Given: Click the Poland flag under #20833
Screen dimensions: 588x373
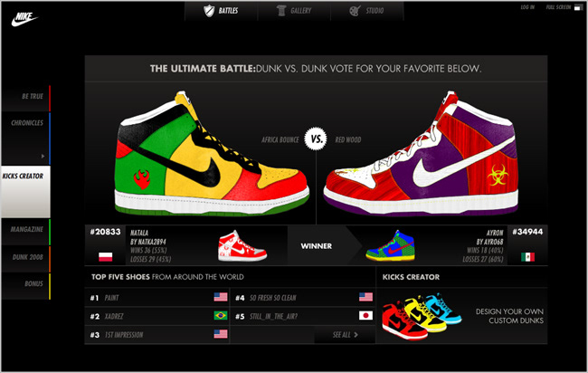Looking at the screenshot, I should point(105,257).
